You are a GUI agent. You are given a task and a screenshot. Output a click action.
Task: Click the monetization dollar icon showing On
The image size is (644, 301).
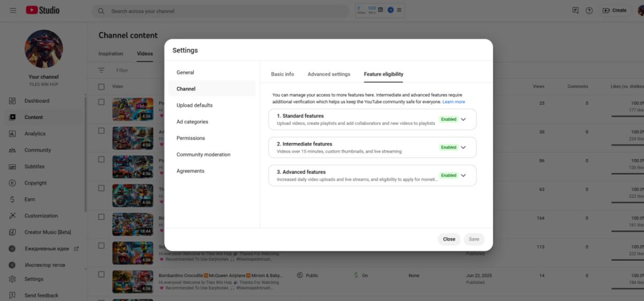pos(356,275)
